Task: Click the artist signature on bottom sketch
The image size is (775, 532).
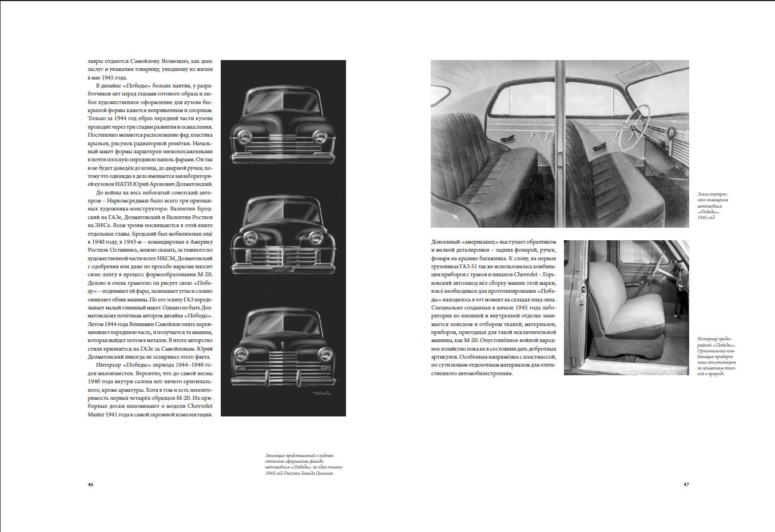Action: [x=323, y=394]
